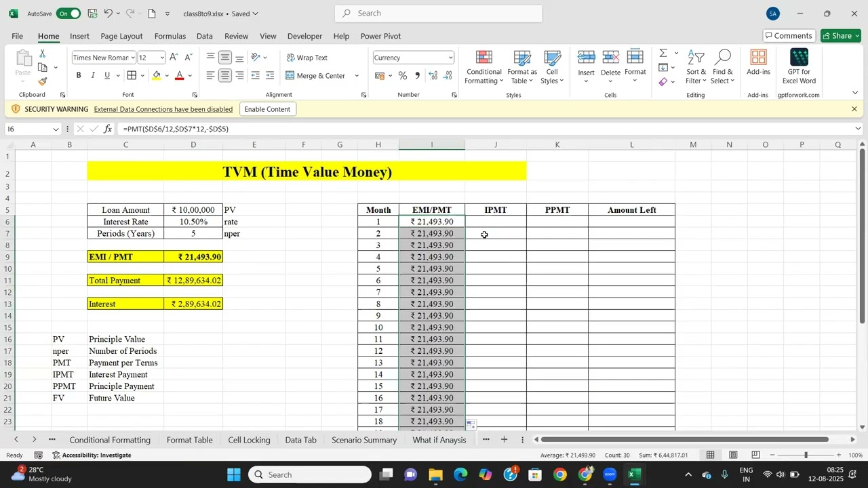Open the font size dropdown
The width and height of the screenshot is (868, 488).
click(x=161, y=58)
